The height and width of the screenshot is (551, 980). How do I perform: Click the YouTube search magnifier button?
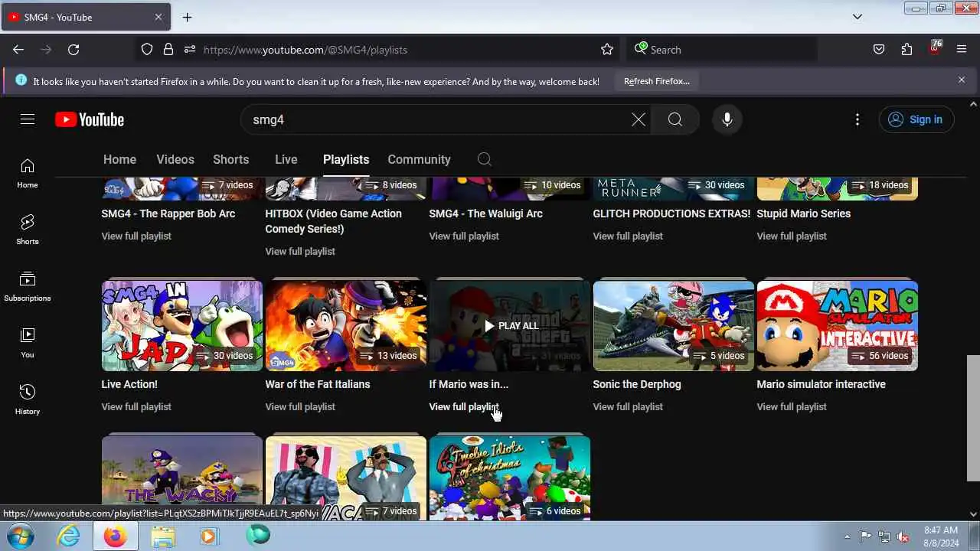coord(675,119)
